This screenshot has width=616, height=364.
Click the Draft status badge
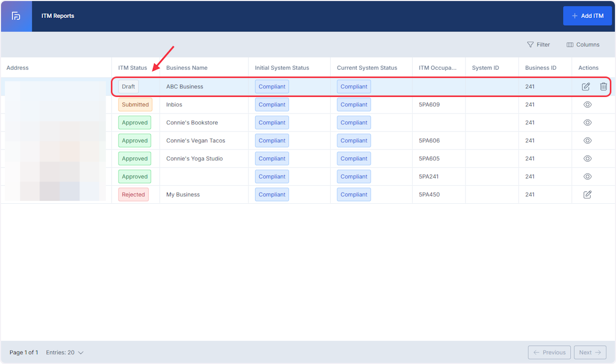tap(128, 87)
